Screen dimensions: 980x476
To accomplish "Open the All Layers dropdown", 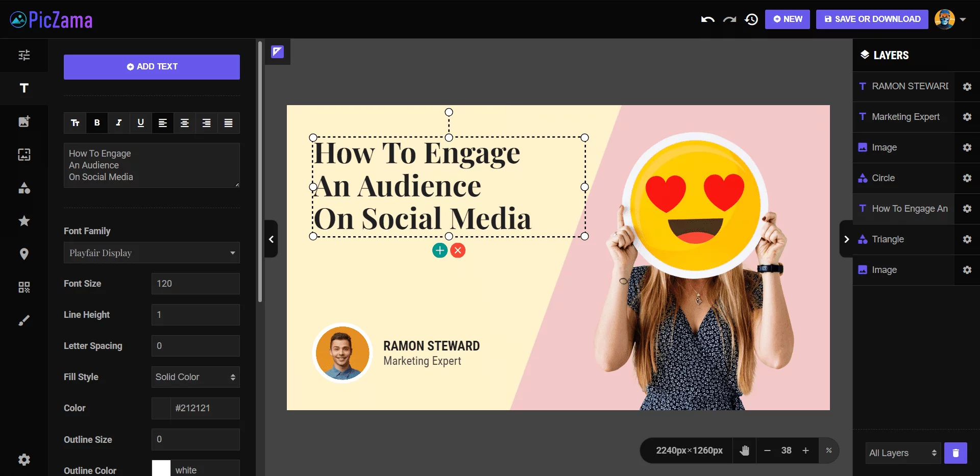I will 903,453.
